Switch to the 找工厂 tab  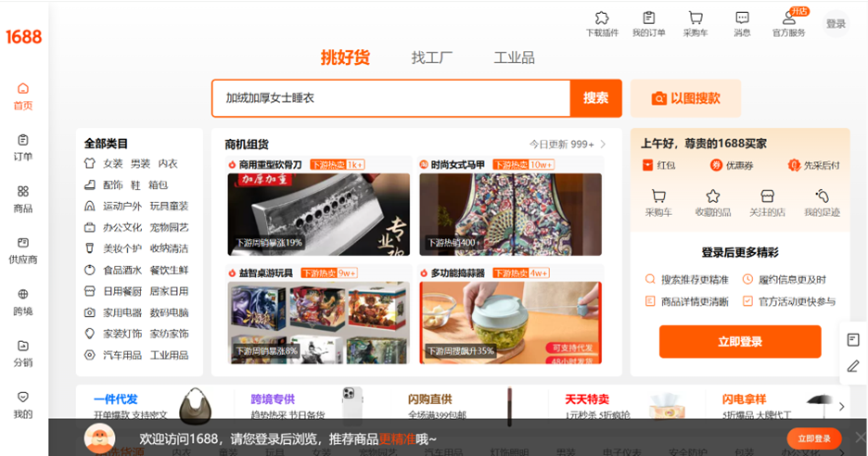pyautogui.click(x=432, y=57)
